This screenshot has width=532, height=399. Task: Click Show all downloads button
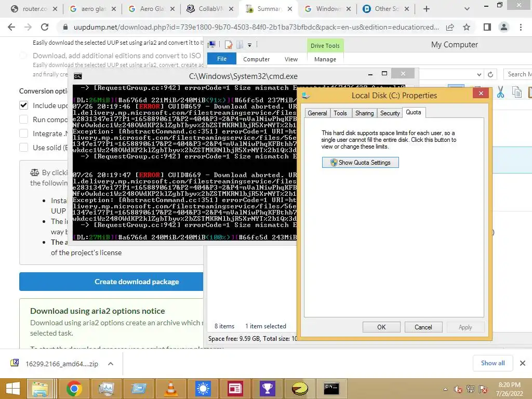click(493, 363)
